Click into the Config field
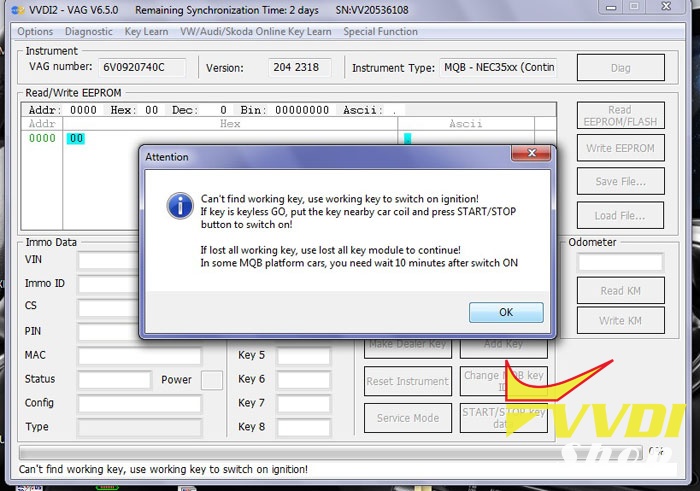Viewport: 700px width, 491px height. pyautogui.click(x=139, y=404)
